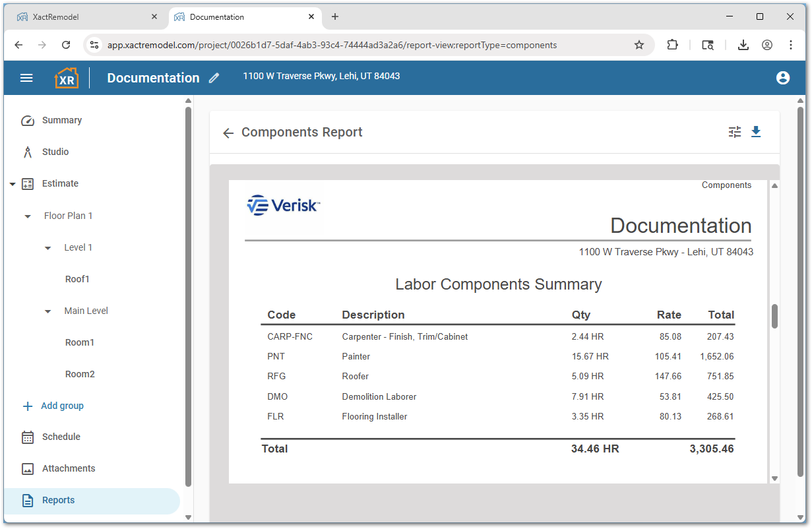
Task: Rename the project using the pencil icon
Action: pos(213,78)
